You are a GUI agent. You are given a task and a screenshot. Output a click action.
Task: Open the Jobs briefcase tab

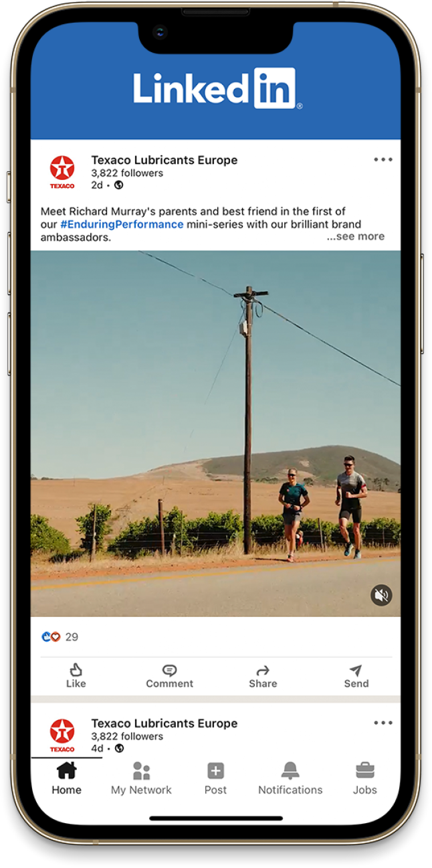coord(365,778)
